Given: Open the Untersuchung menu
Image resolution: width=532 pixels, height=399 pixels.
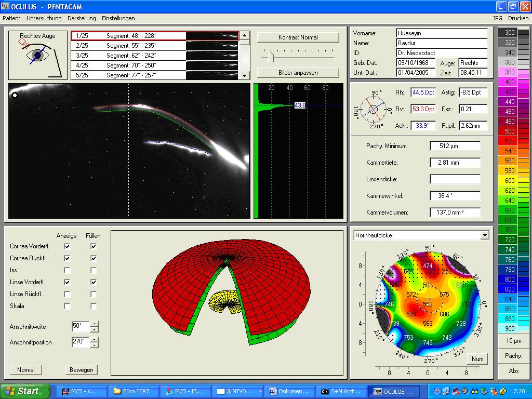Looking at the screenshot, I should coord(44,18).
